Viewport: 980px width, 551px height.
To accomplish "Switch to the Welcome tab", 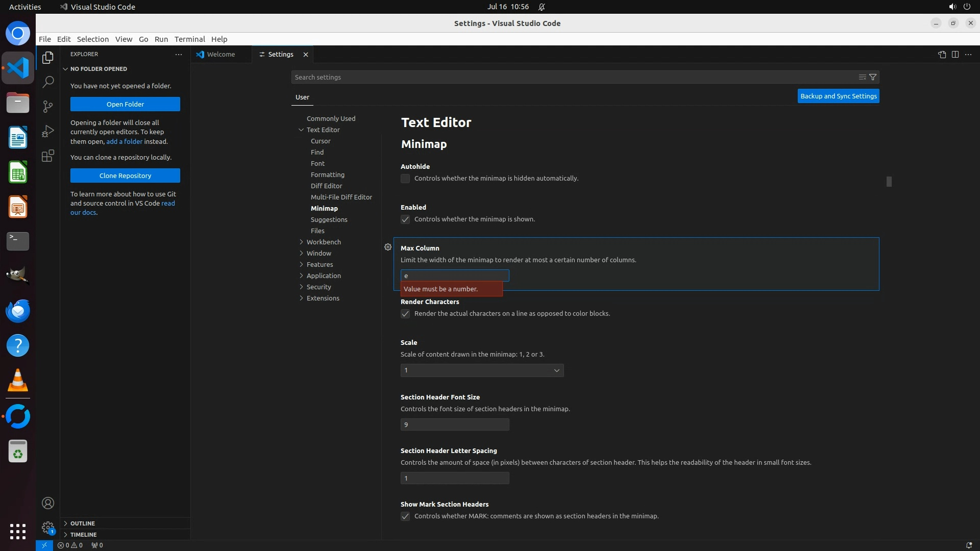I will point(220,55).
